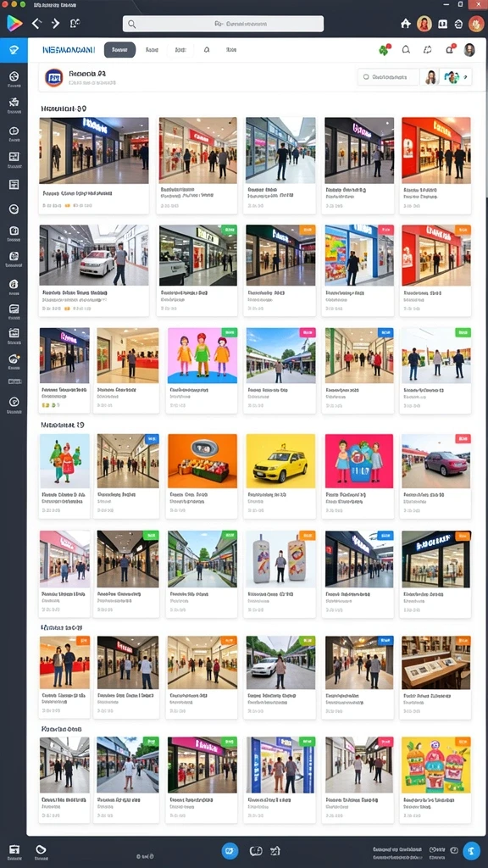This screenshot has width=488, height=868.
Task: Click the refresh arrows icon in header
Action: pos(427,49)
